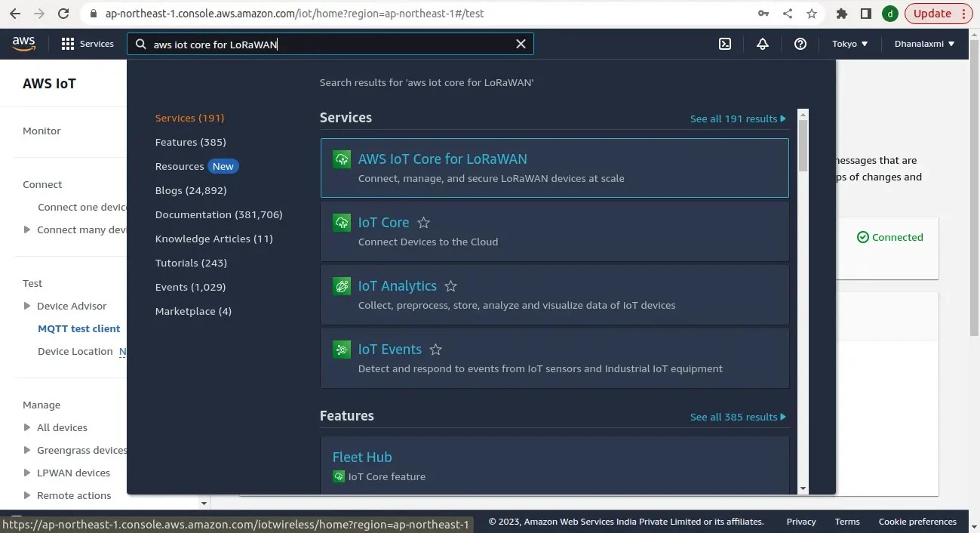
Task: Open the Dhanalaxmi account dropdown
Action: pos(924,44)
